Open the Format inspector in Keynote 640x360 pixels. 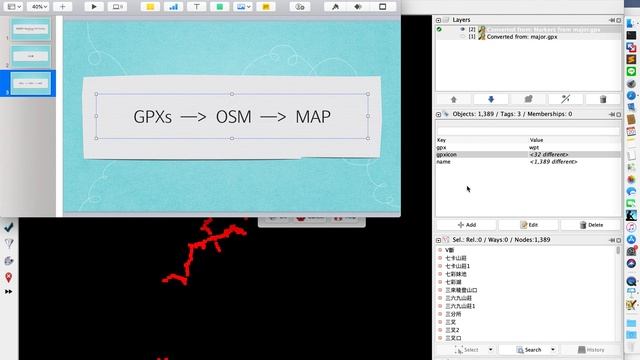335,7
